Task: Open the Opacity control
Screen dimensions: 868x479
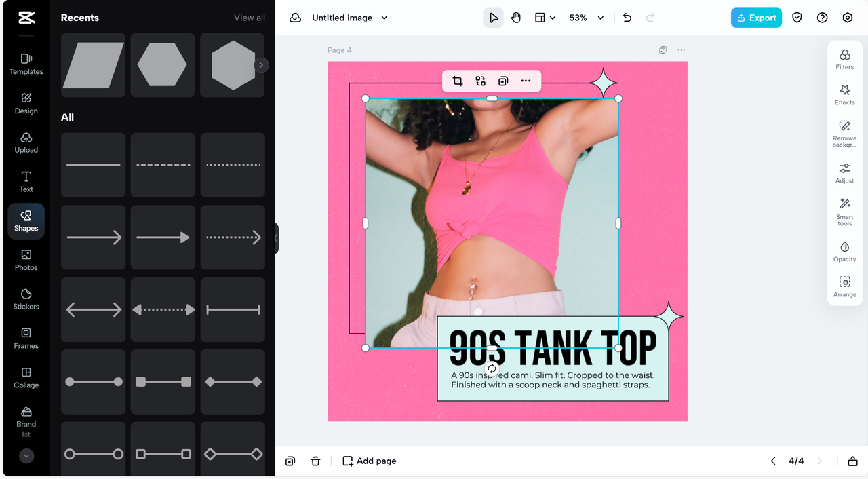Action: pos(844,251)
